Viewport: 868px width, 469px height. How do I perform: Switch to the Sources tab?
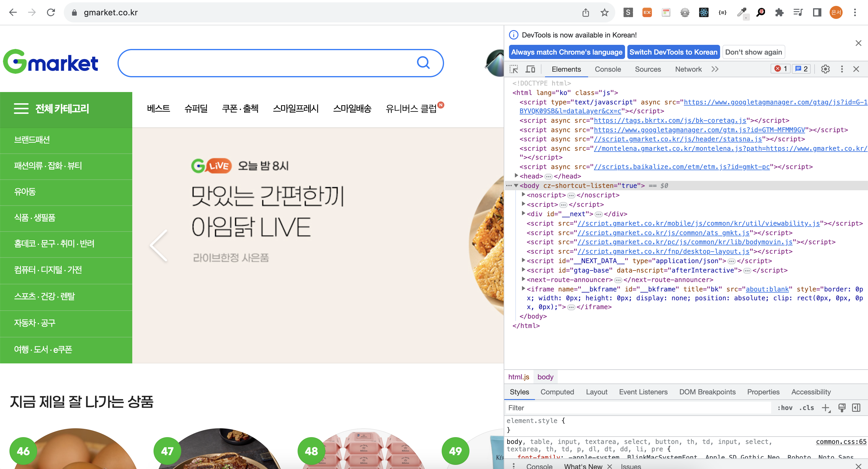coord(648,69)
